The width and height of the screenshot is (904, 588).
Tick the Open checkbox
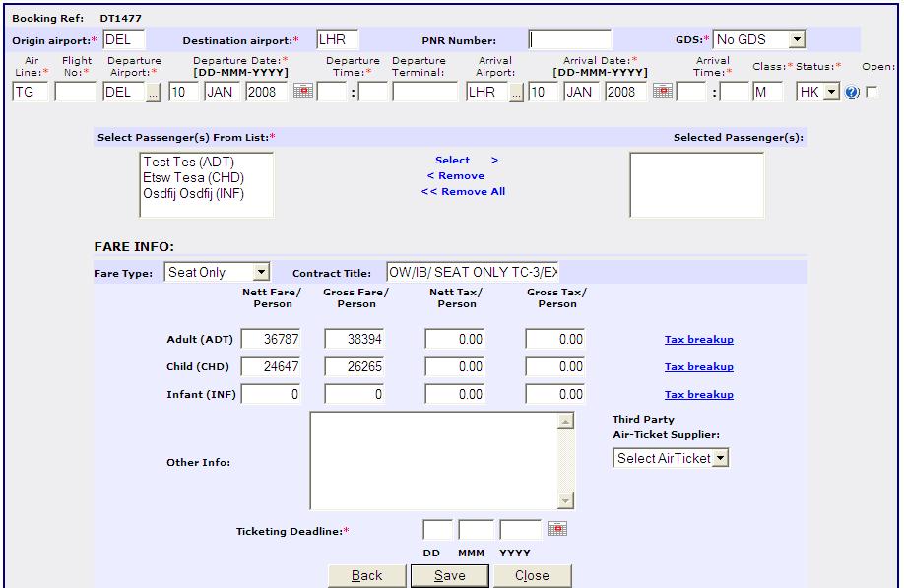(872, 93)
